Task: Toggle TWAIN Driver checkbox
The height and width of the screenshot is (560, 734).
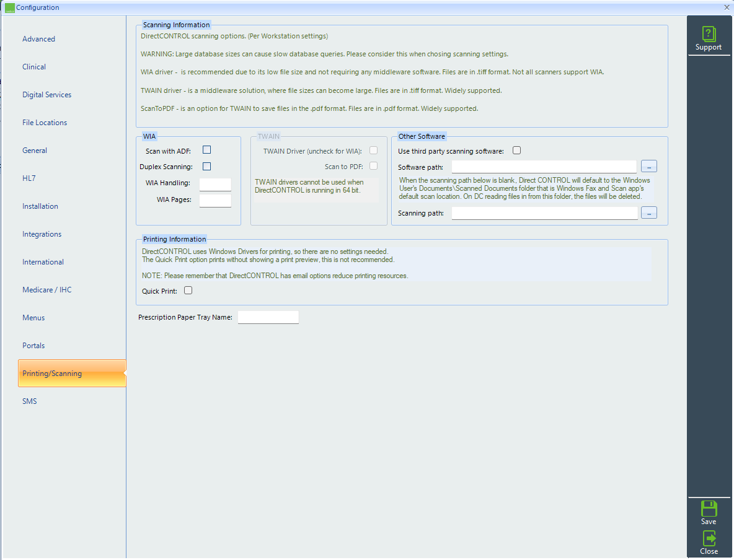Action: point(374,150)
